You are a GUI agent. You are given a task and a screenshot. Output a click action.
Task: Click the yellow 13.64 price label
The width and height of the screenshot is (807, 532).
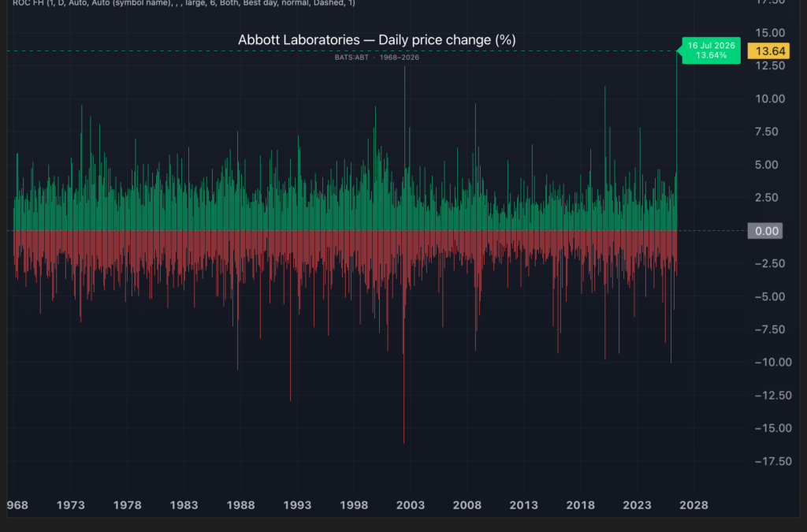click(x=768, y=51)
